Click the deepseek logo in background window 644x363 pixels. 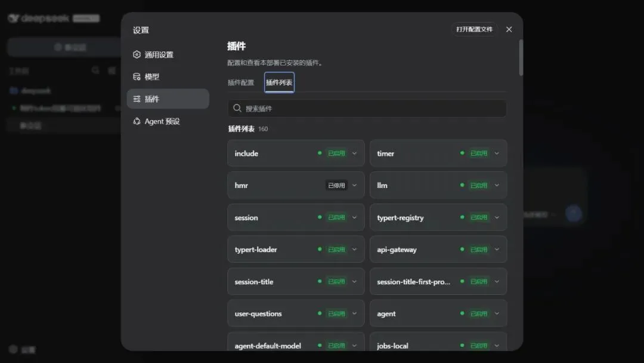40,19
